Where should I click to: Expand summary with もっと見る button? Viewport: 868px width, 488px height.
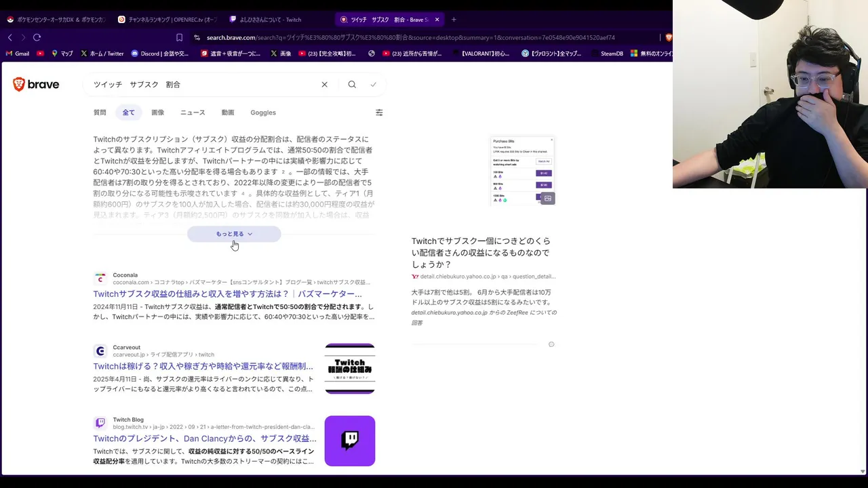coord(234,234)
